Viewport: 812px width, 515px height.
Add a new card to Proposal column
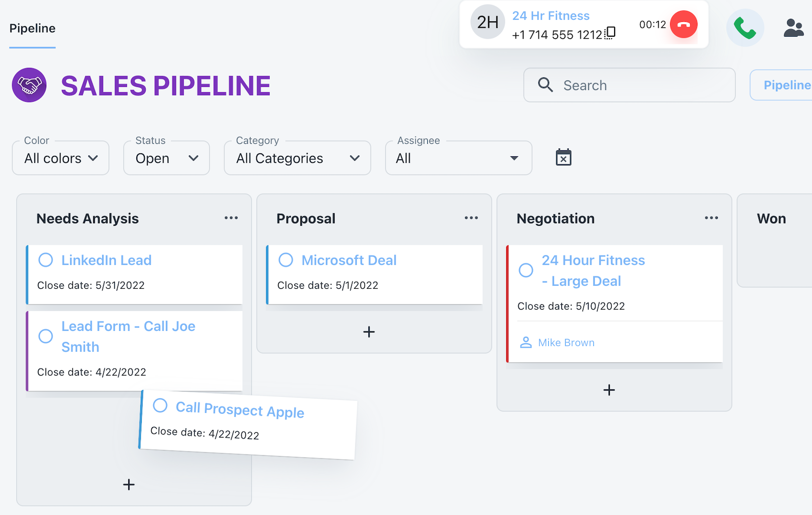pos(369,332)
